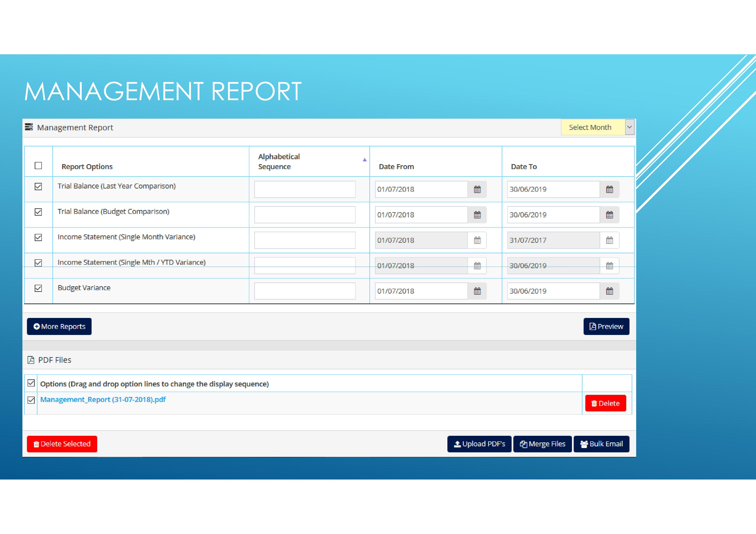This screenshot has width=756, height=534.
Task: Click the PDF Files section icon
Action: pos(31,360)
